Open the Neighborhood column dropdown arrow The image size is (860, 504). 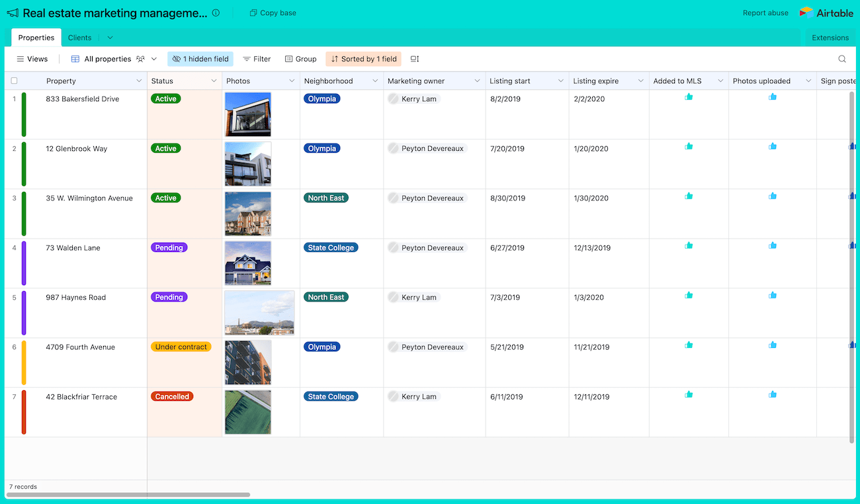(x=375, y=81)
